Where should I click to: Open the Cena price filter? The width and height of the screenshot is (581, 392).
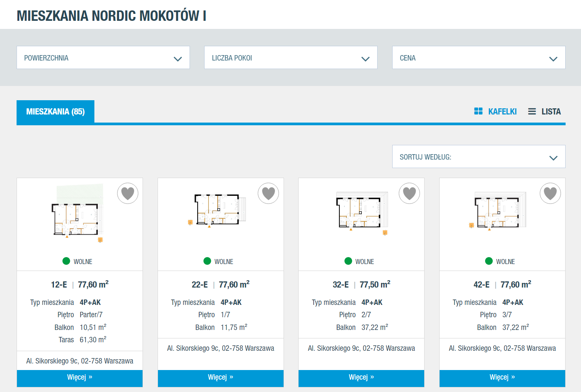pyautogui.click(x=479, y=58)
